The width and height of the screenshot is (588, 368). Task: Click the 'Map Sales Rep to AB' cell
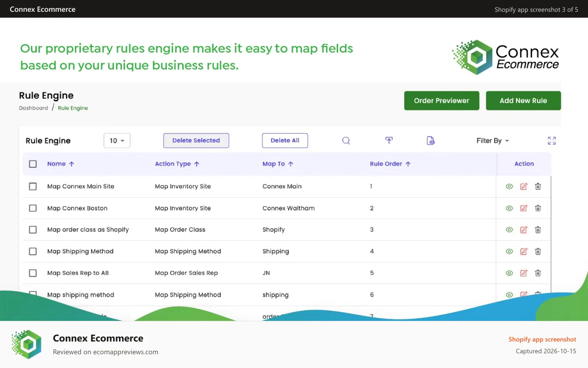coord(78,273)
